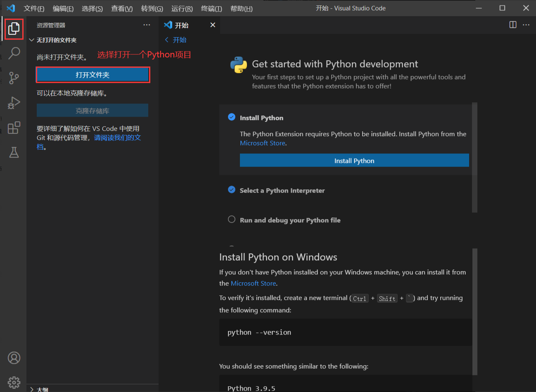Open the 编辑(E) menu
Viewport: 536px width, 392px height.
(63, 9)
